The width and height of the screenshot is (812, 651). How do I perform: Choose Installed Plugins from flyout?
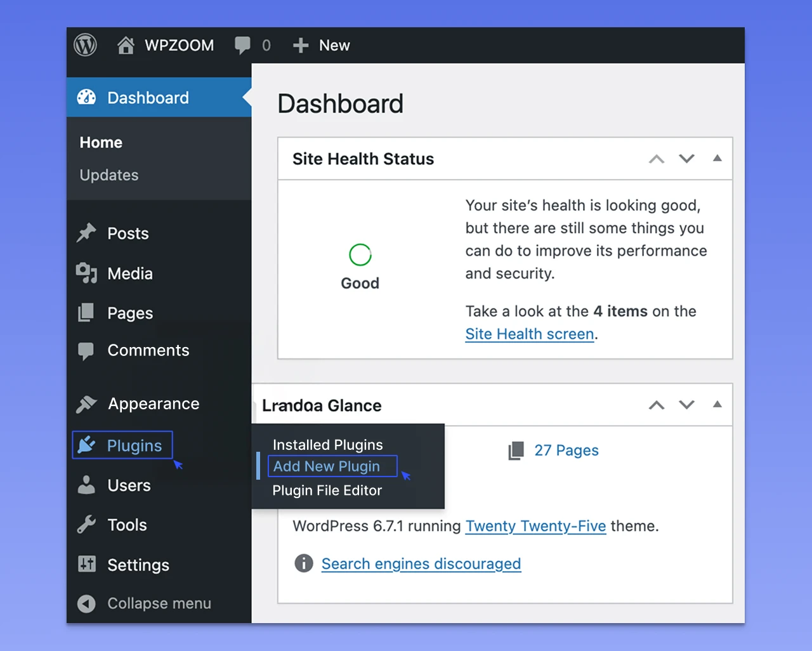pyautogui.click(x=328, y=444)
